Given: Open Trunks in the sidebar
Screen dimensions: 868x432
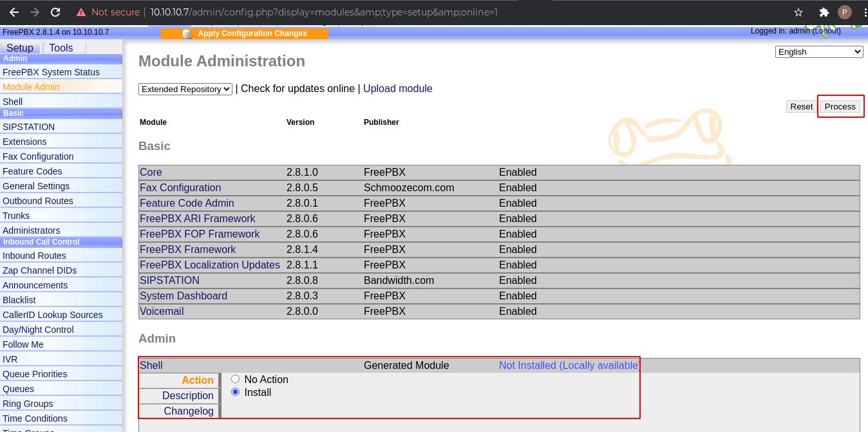Looking at the screenshot, I should (61, 216).
